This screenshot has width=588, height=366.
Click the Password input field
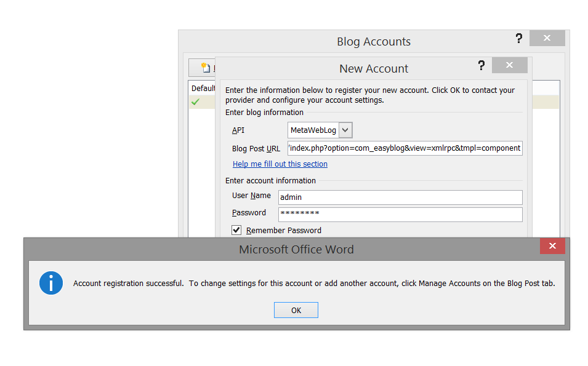click(x=400, y=214)
